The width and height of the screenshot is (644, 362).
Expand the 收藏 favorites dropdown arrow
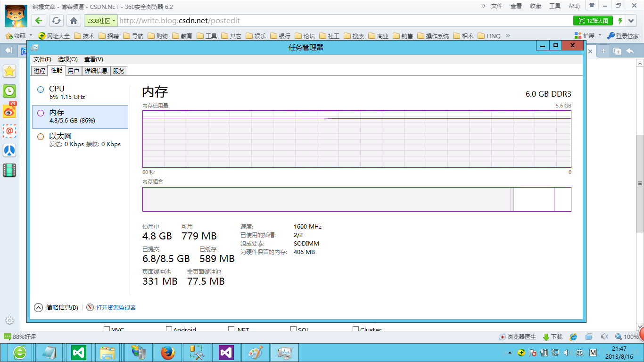[x=31, y=35]
